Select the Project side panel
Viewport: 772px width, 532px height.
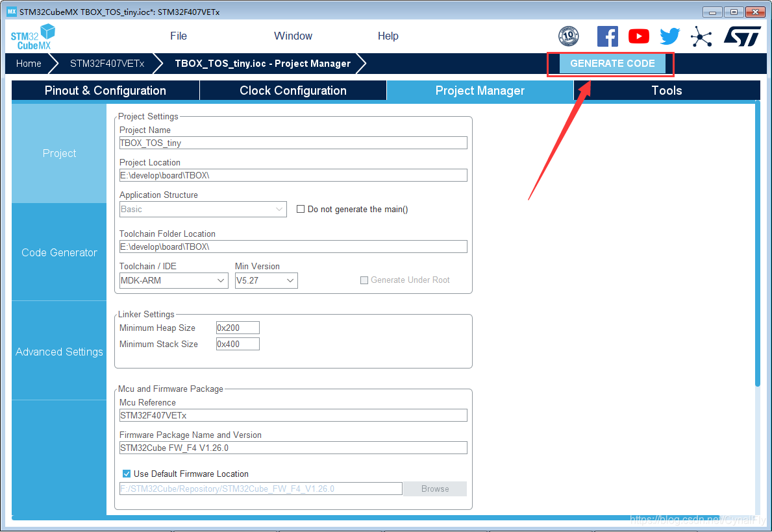point(59,153)
